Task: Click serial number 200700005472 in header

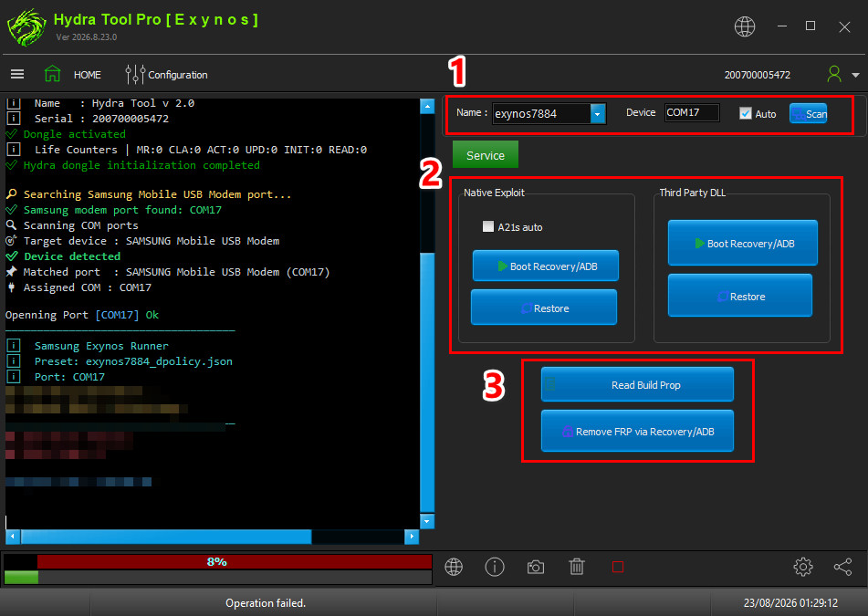Action: point(757,75)
